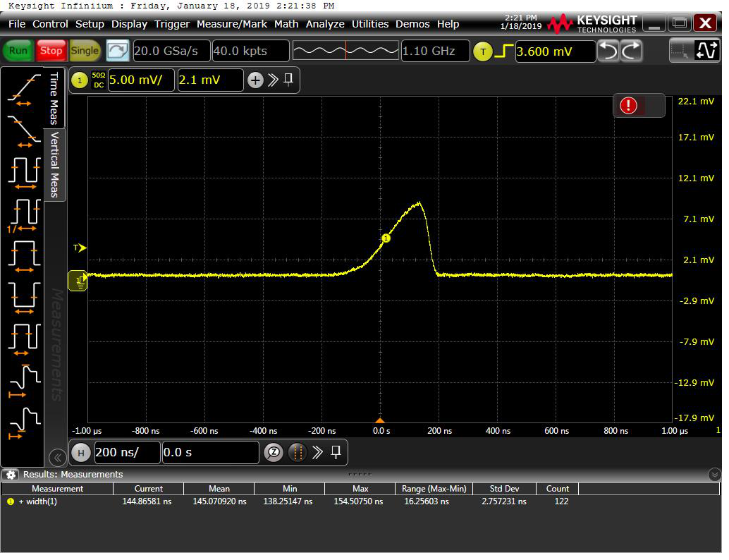This screenshot has height=560, width=729.
Task: Click the trigger level marker on left edge
Action: [x=80, y=248]
